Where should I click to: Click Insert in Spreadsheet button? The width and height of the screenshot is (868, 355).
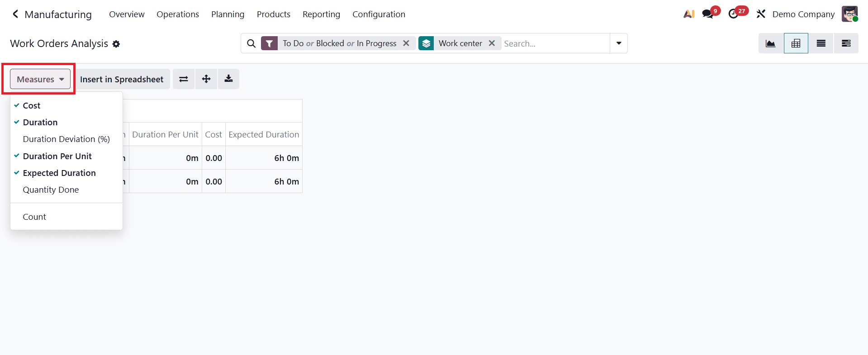(x=122, y=79)
